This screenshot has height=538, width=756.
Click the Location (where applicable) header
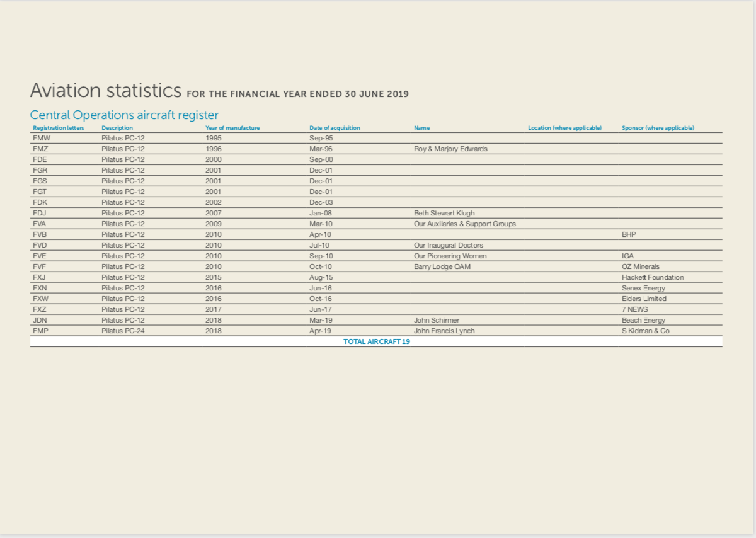[x=564, y=127]
